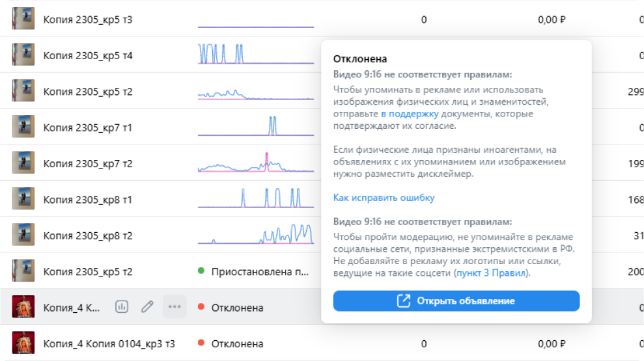Open the 'пункт 3 Правил' link

point(491,273)
